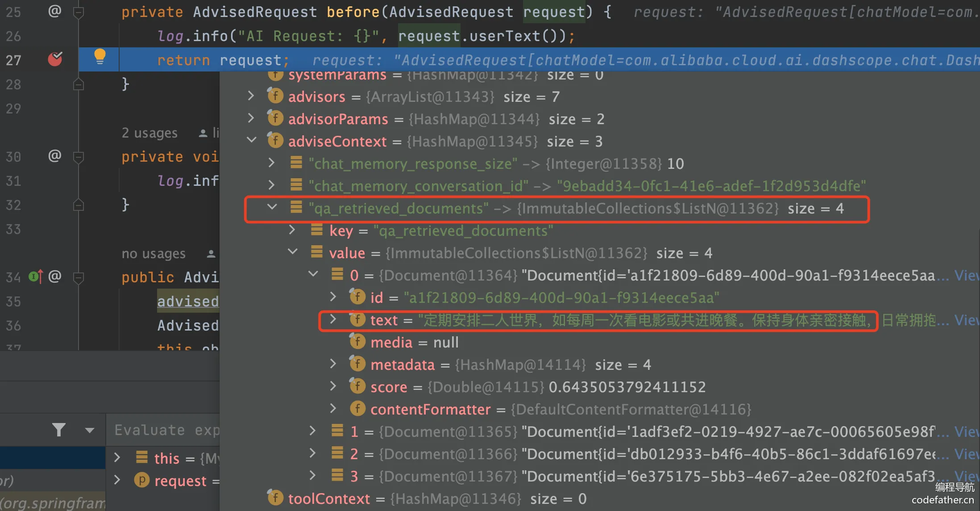Expand the contentFormatter field
This screenshot has height=511, width=980.
(333, 408)
